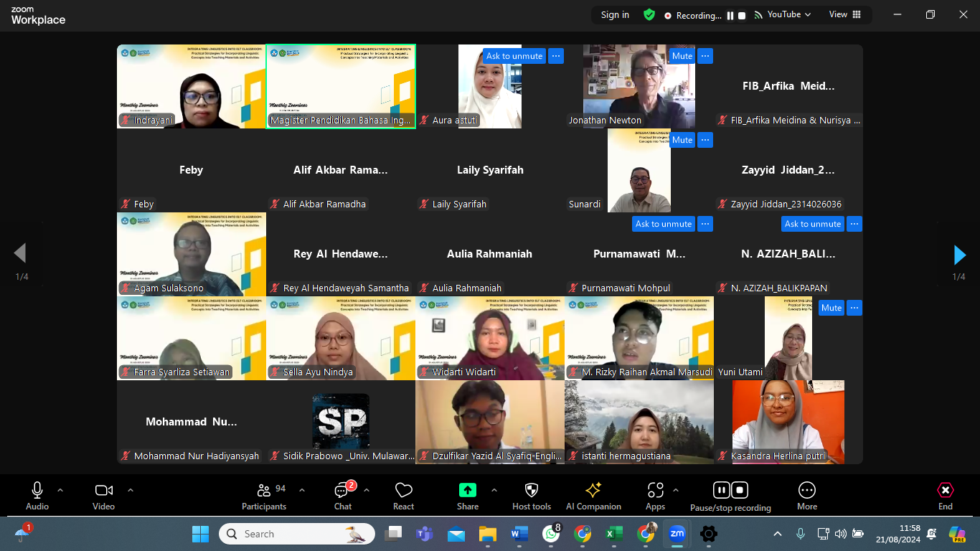Toggle the Audio microphone mute
This screenshot has height=551, width=980.
pyautogui.click(x=37, y=496)
